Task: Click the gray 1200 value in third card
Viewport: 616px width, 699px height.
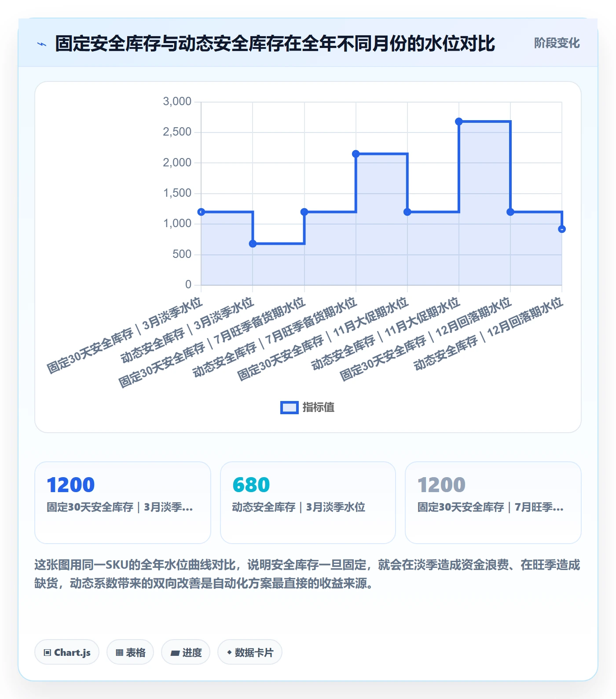Action: (x=441, y=485)
